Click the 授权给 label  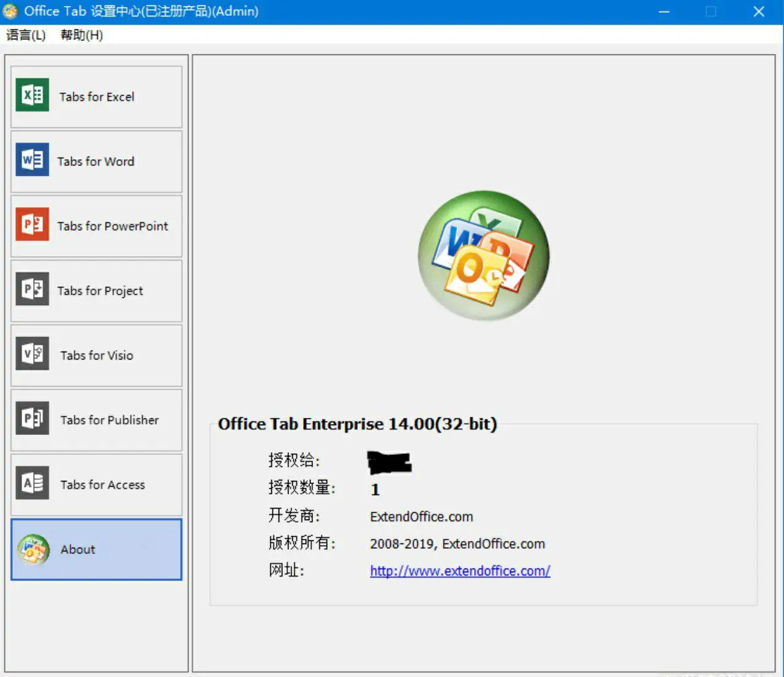(x=294, y=461)
